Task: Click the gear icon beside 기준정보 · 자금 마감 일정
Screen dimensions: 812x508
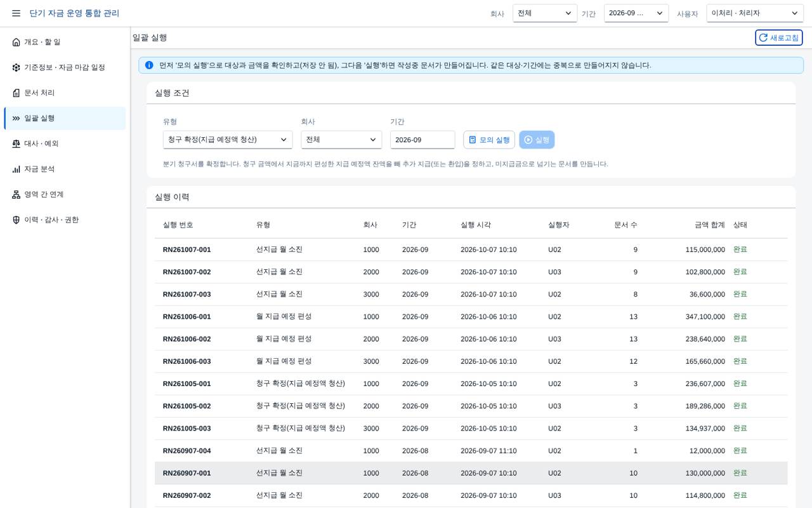Action: click(x=16, y=67)
